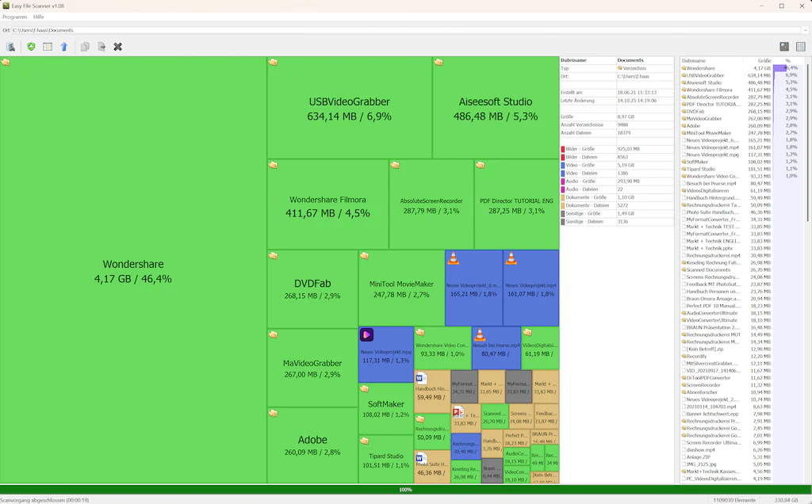Image resolution: width=812 pixels, height=504 pixels.
Task: Toggle the details table panel icon
Action: click(x=48, y=47)
